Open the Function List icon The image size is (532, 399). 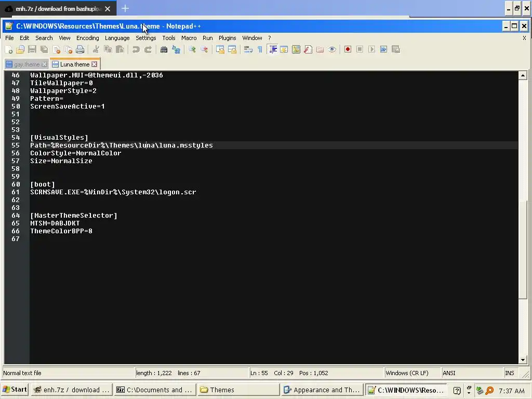308,49
